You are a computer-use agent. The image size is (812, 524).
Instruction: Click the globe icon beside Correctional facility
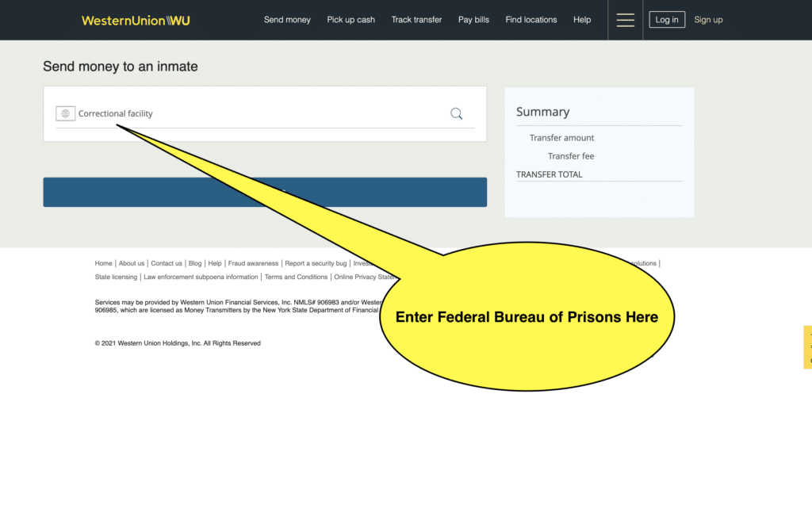point(65,113)
